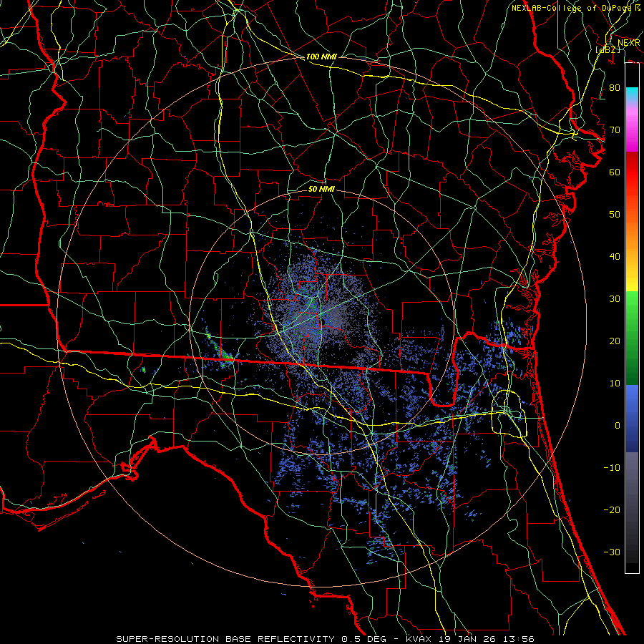Click the blue segment of the color bar
Viewport: 644px width, 644px height.
point(632,418)
